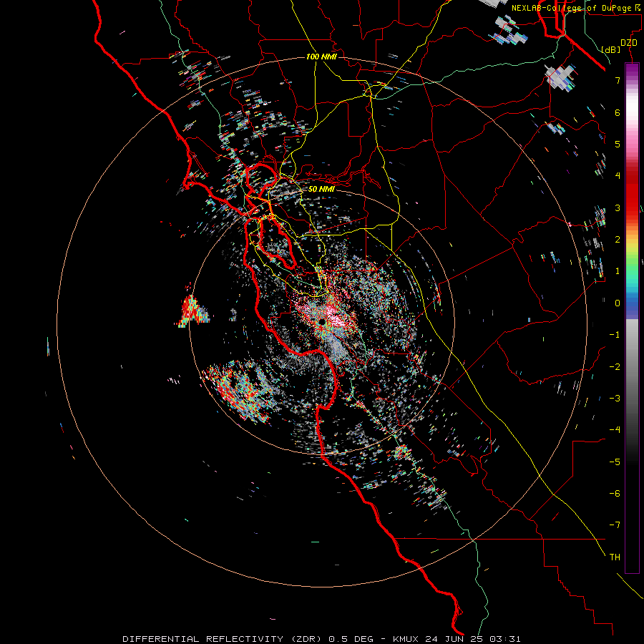The height and width of the screenshot is (644, 644).
Task: Click the black radar site dot at the center
Action: (x=322, y=321)
